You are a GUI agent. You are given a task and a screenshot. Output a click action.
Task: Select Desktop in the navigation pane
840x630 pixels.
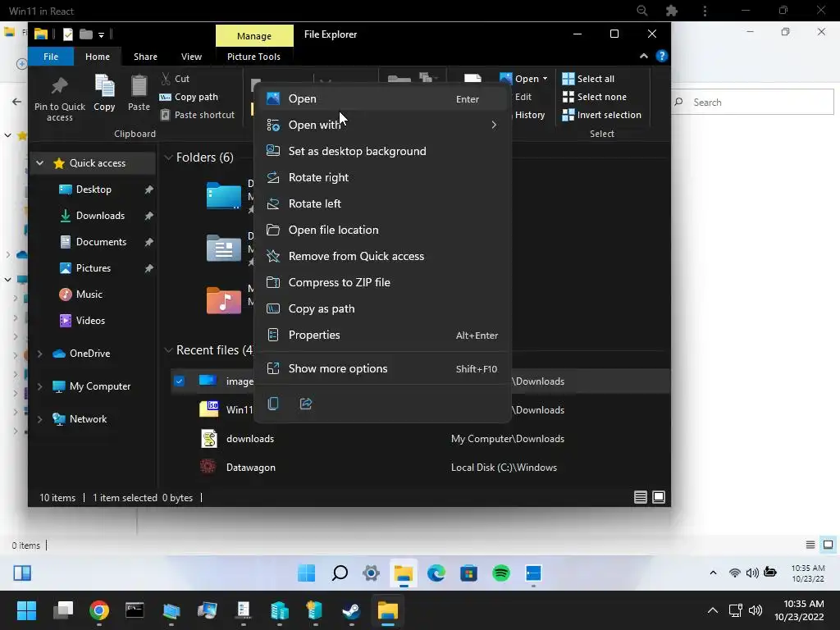tap(93, 189)
